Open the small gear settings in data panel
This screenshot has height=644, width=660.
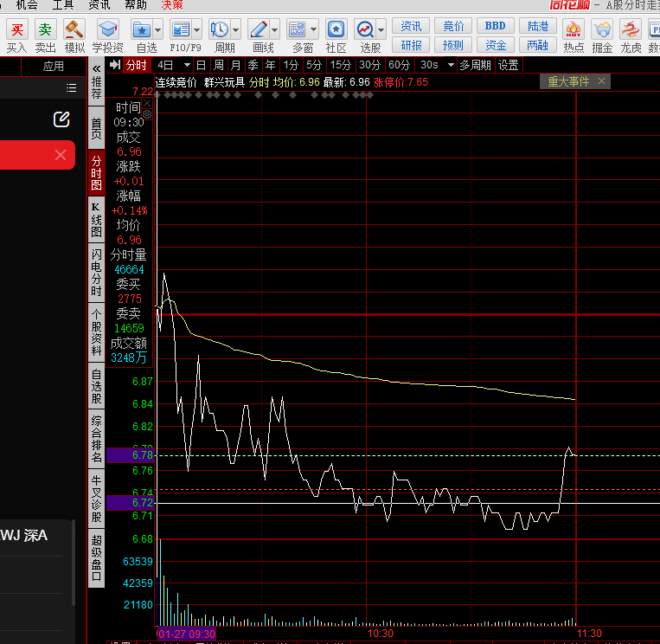(147, 113)
